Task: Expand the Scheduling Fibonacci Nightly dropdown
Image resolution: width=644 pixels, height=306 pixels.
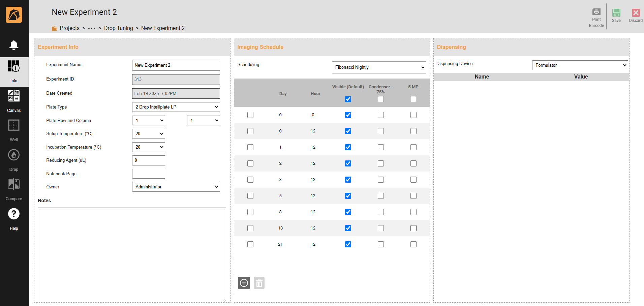Action: (x=379, y=67)
